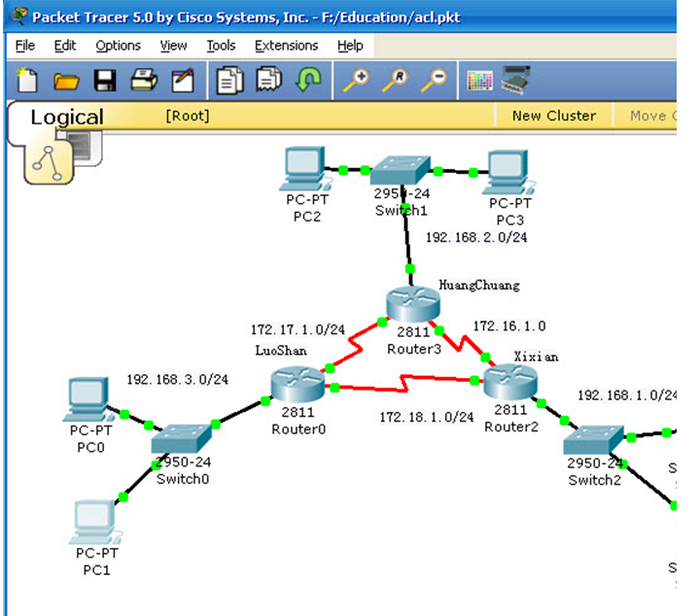Zoom out with the minus magnifier
This screenshot has width=700, height=616.
(434, 81)
